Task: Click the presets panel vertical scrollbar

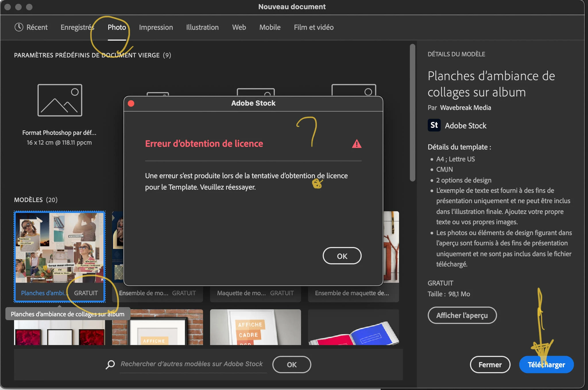Action: click(x=413, y=113)
